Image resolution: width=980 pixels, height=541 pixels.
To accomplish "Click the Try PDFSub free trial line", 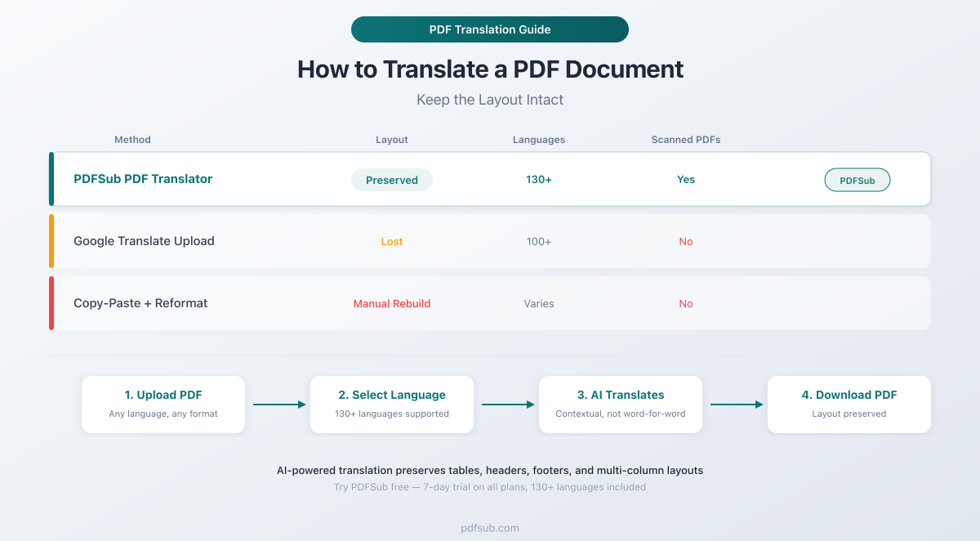I will coord(490,487).
